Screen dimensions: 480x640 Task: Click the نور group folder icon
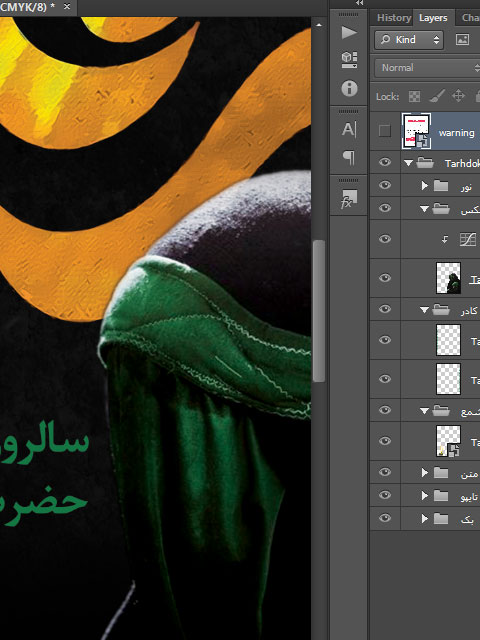click(x=441, y=186)
